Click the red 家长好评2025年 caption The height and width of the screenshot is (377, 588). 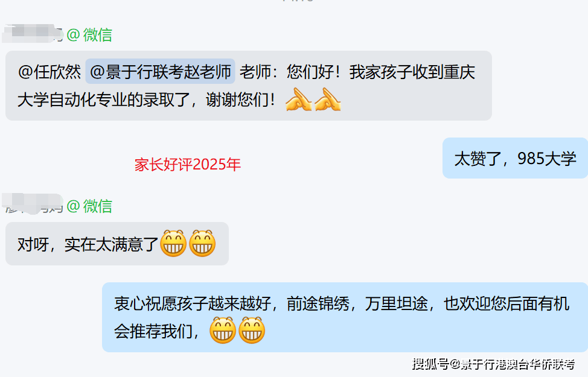188,165
